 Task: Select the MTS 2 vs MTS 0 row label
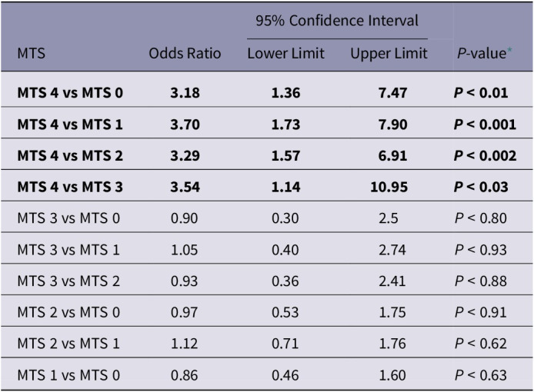click(x=68, y=313)
